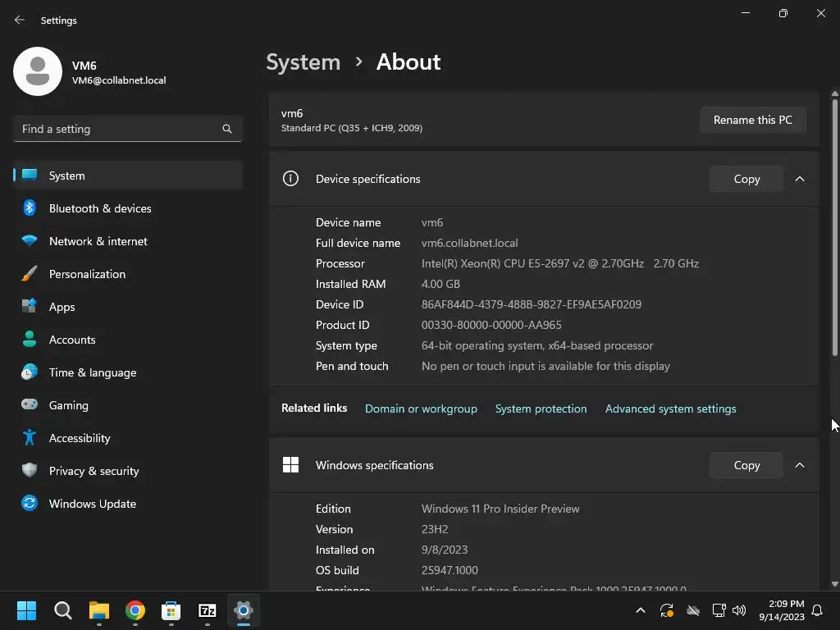The height and width of the screenshot is (630, 840).
Task: Show hidden system tray icons
Action: tap(640, 610)
